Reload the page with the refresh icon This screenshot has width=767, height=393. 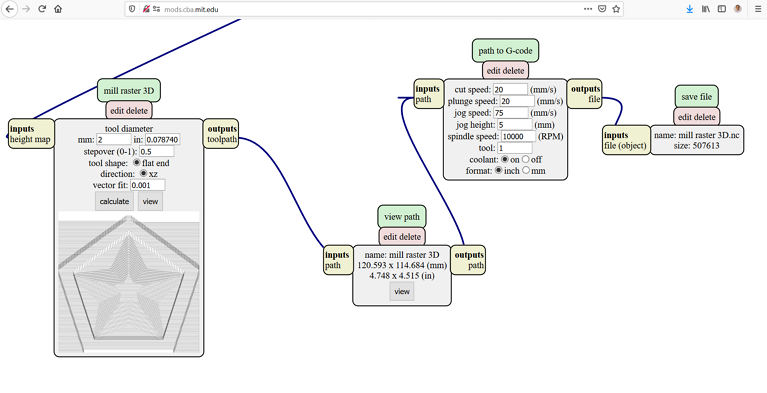pos(42,9)
